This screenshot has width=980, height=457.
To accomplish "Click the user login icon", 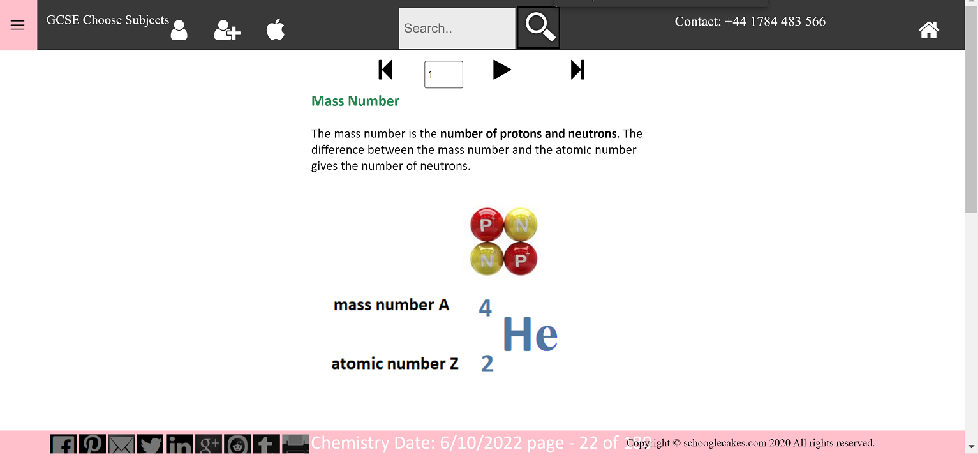I will [179, 30].
